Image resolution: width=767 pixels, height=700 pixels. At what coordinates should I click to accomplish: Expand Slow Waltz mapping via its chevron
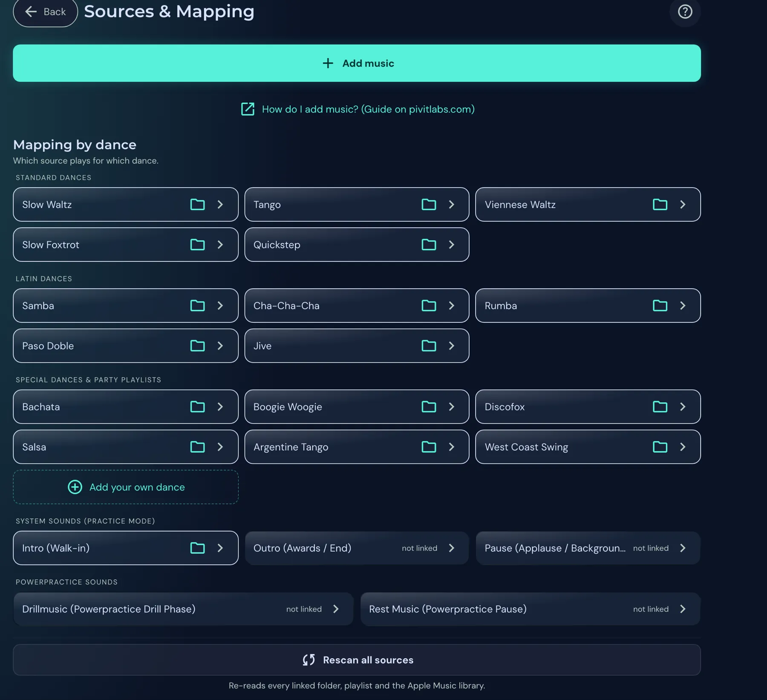click(x=220, y=205)
